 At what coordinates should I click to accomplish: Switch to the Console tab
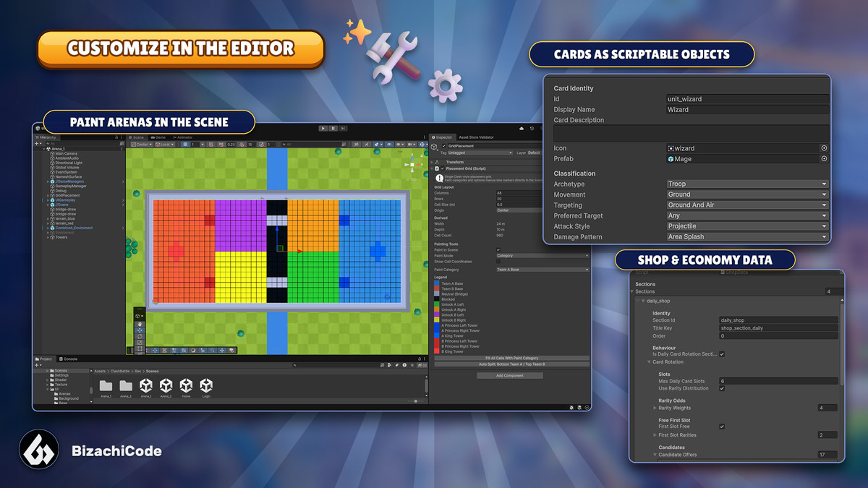click(68, 359)
